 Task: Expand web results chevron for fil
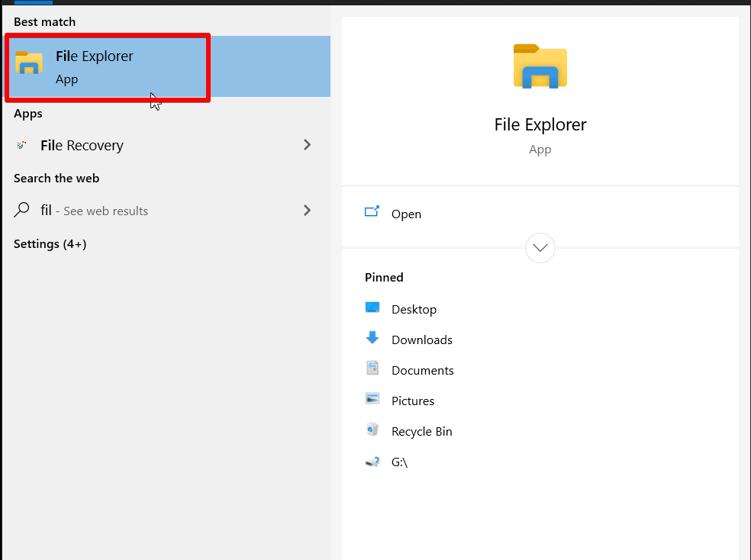[307, 210]
